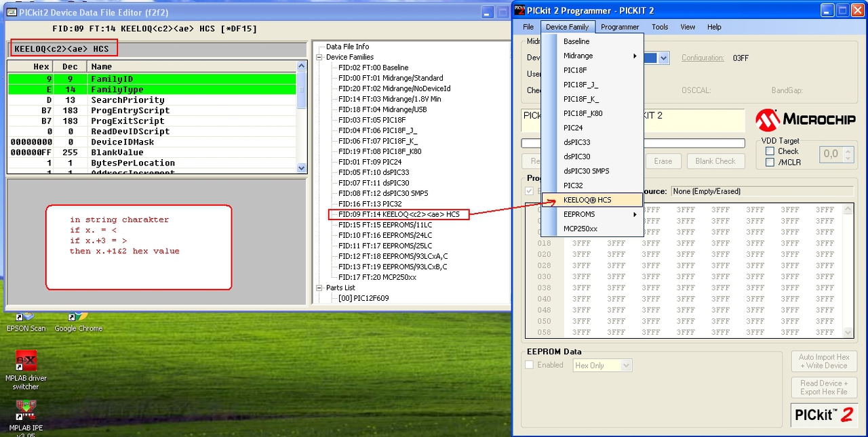Click the properties table vertical scrollbar
Image resolution: width=868 pixels, height=437 pixels.
pos(302,117)
